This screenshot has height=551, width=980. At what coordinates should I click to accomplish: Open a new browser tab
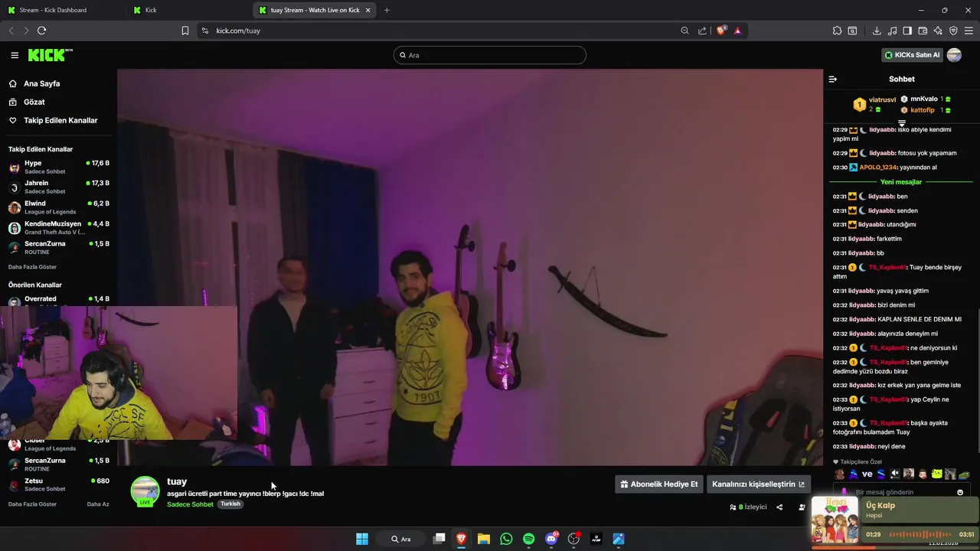[x=387, y=10]
